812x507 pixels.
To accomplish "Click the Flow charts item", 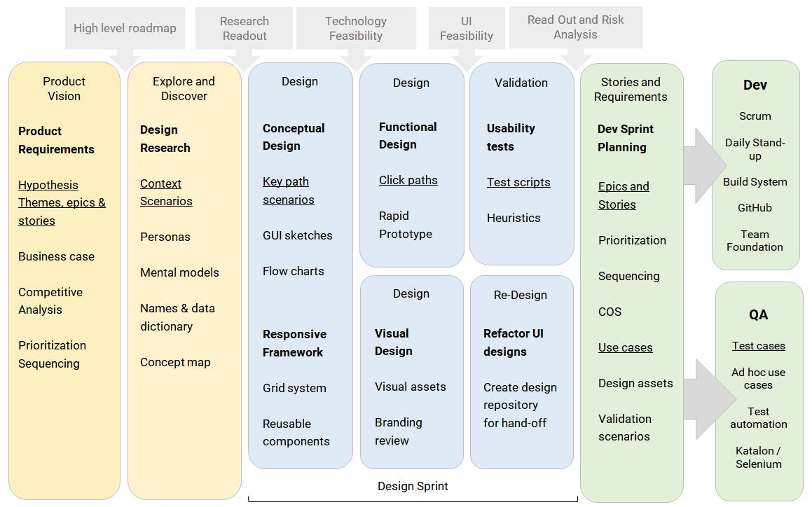I will click(x=293, y=271).
